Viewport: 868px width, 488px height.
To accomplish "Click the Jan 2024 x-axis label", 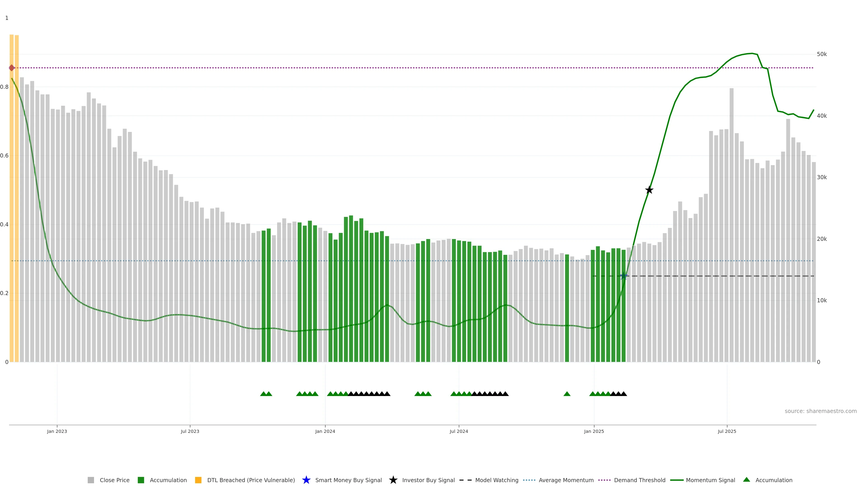I will [x=325, y=431].
